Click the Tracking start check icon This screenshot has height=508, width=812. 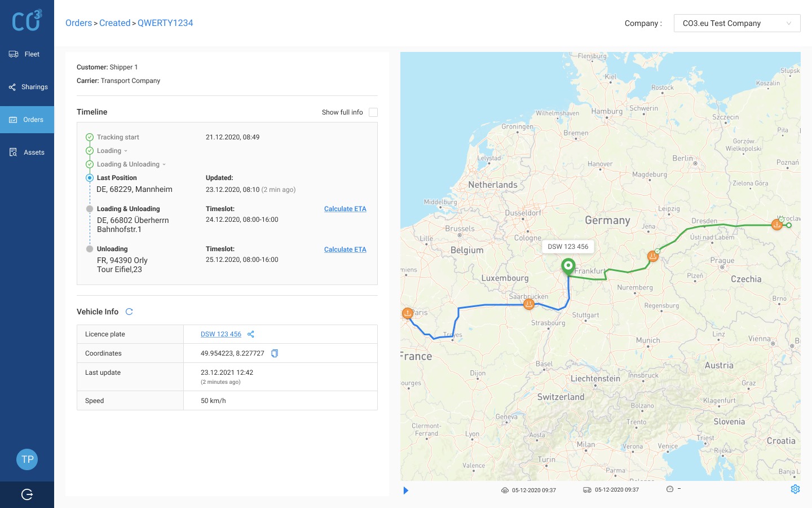(x=90, y=137)
